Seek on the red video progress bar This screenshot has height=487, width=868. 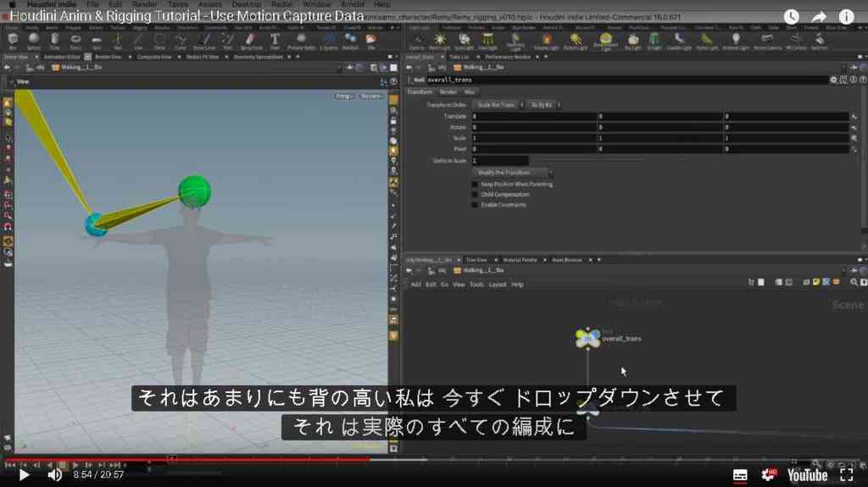tap(187, 459)
